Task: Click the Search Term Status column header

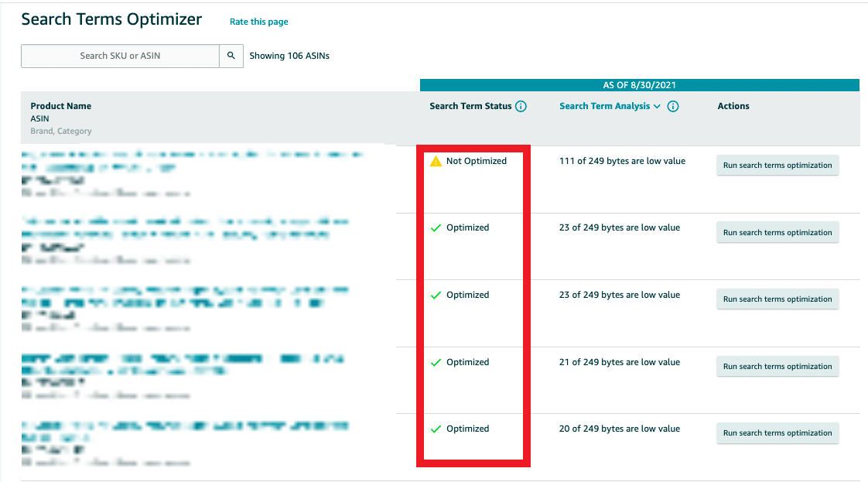Action: (x=470, y=106)
